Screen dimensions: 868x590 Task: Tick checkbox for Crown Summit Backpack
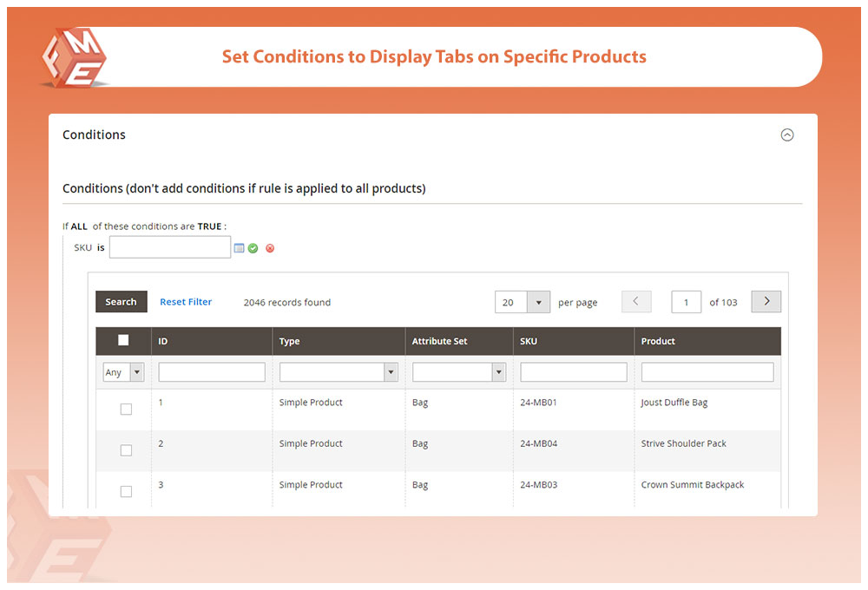click(126, 491)
